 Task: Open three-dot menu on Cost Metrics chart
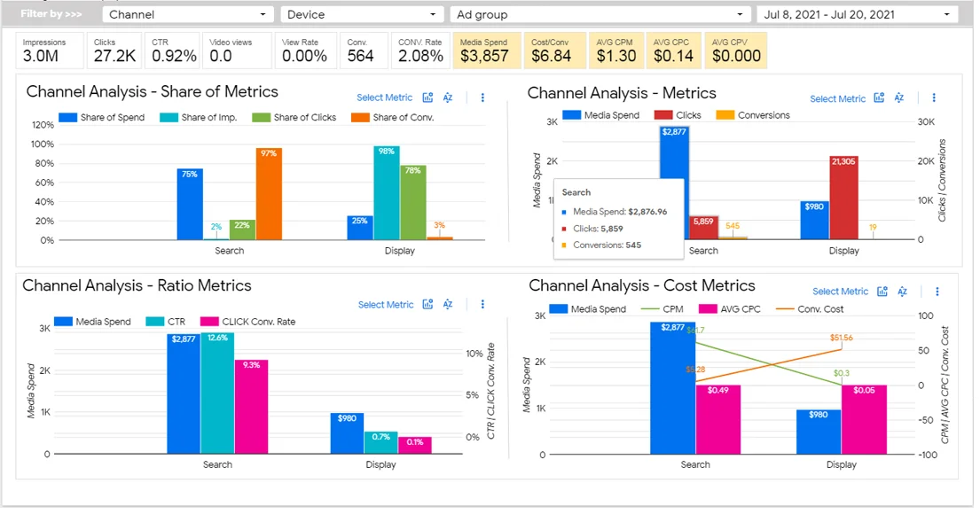click(x=937, y=292)
